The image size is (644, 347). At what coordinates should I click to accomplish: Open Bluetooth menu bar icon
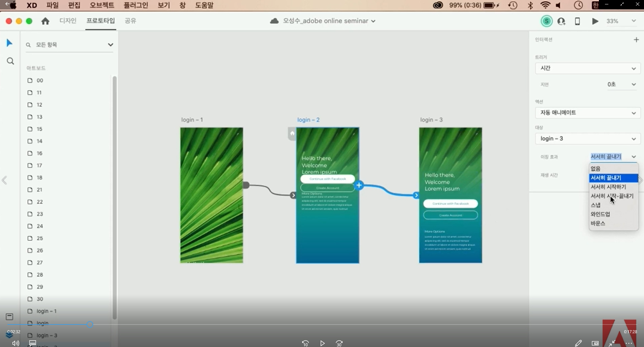click(x=530, y=5)
